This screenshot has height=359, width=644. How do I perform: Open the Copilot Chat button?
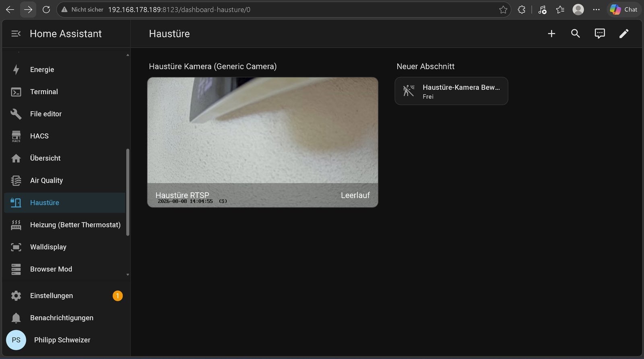point(624,10)
